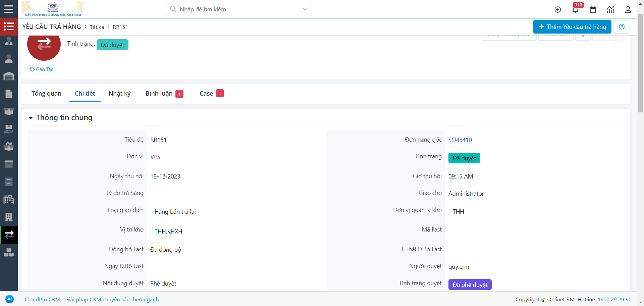Click the Tiêu đề value RR151

[x=158, y=140]
